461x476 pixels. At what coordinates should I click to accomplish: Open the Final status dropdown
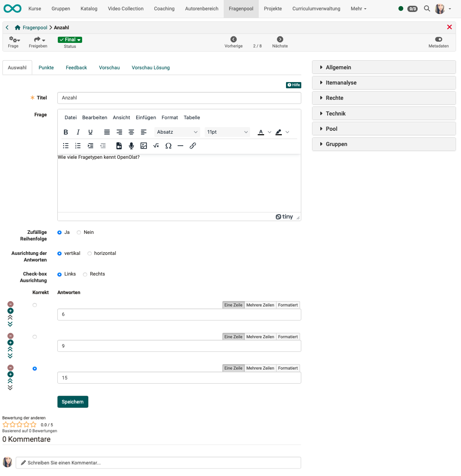point(70,40)
